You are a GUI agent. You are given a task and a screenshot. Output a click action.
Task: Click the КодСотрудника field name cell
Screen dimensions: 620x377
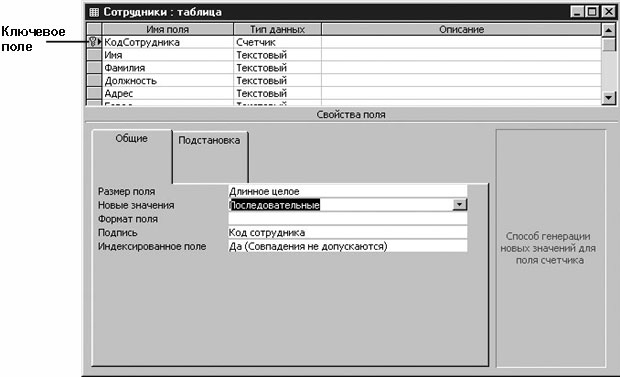point(168,42)
